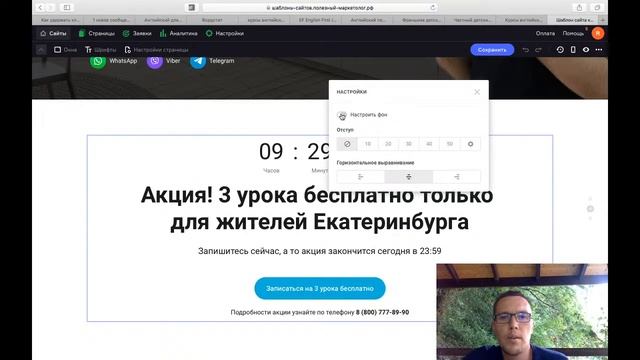Show all Safari tabs overview
Image resolution: width=640 pixels, height=360 pixels.
pyautogui.click(x=597, y=7)
